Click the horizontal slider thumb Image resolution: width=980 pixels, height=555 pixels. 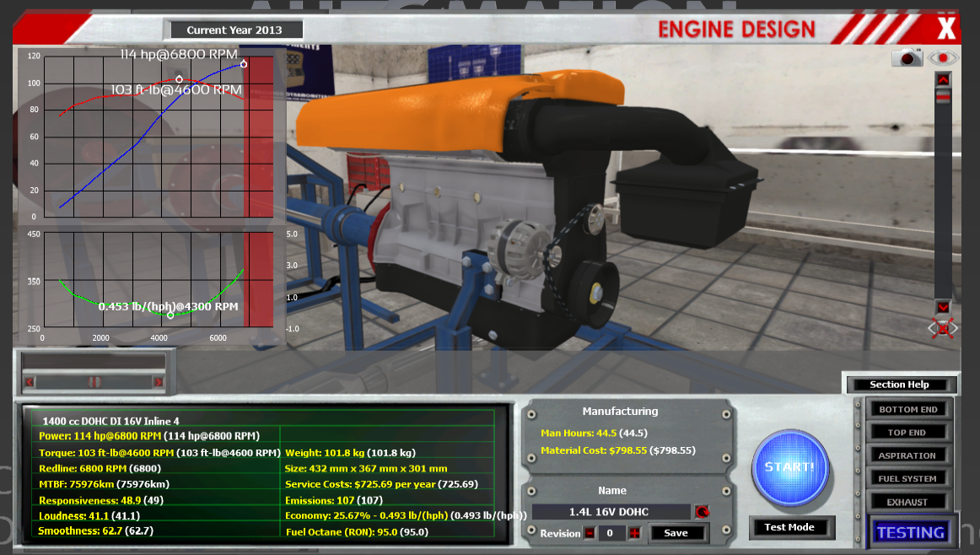point(94,382)
